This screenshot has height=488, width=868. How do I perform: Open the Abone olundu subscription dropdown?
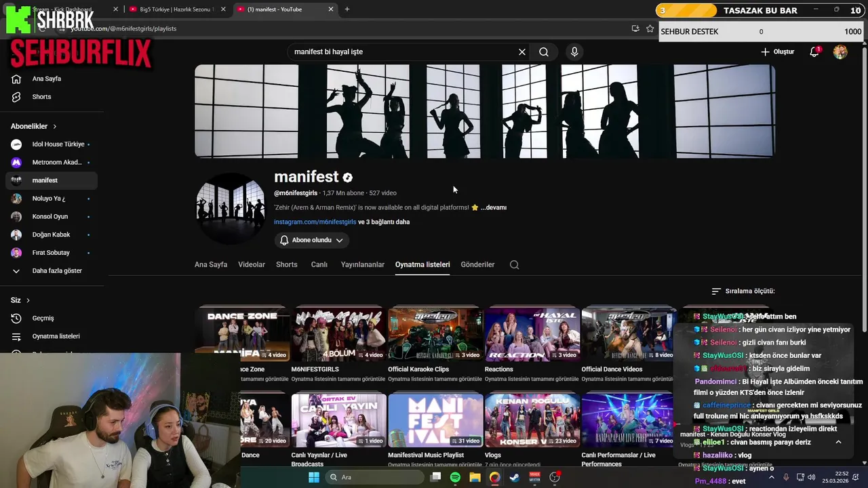tap(311, 240)
